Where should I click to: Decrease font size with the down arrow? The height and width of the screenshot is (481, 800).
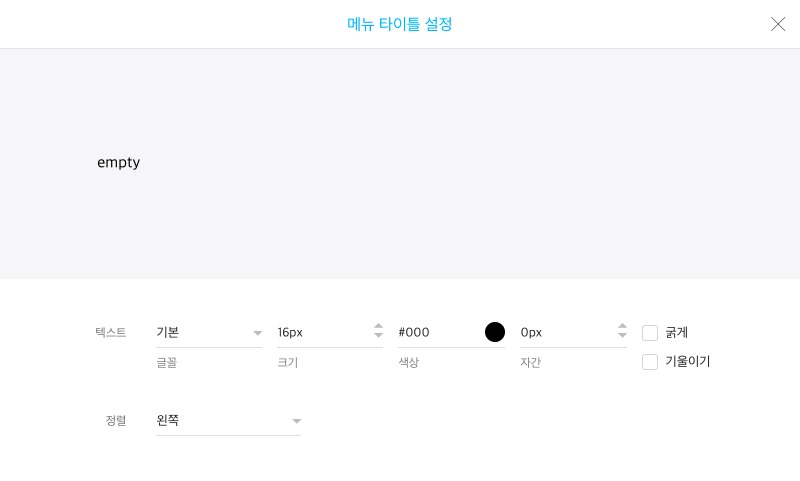click(x=378, y=335)
